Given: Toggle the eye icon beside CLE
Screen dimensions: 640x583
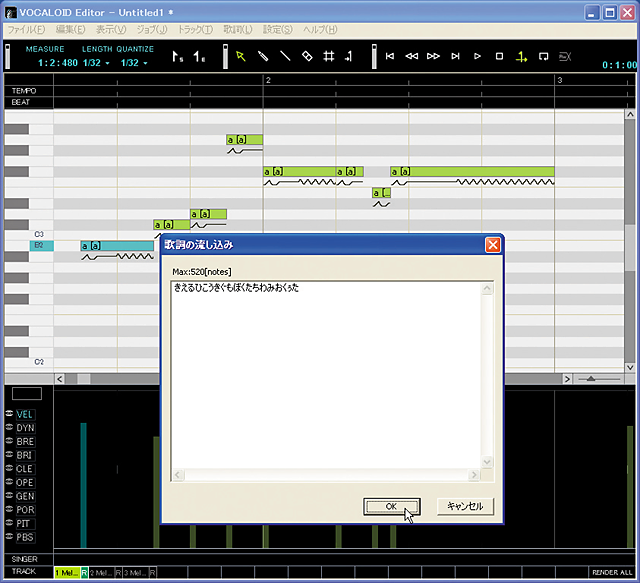Looking at the screenshot, I should [9, 468].
